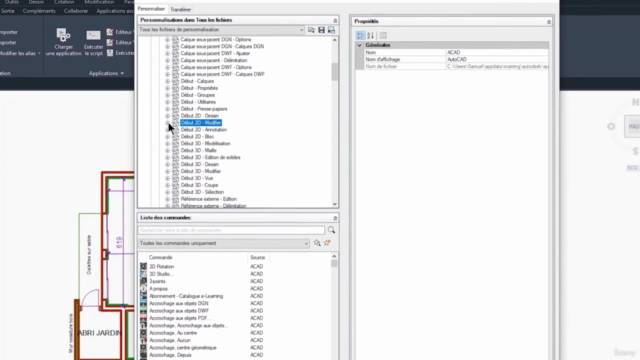The width and height of the screenshot is (640, 360).
Task: Select Début 3D - Edition de solides item
Action: click(210, 158)
